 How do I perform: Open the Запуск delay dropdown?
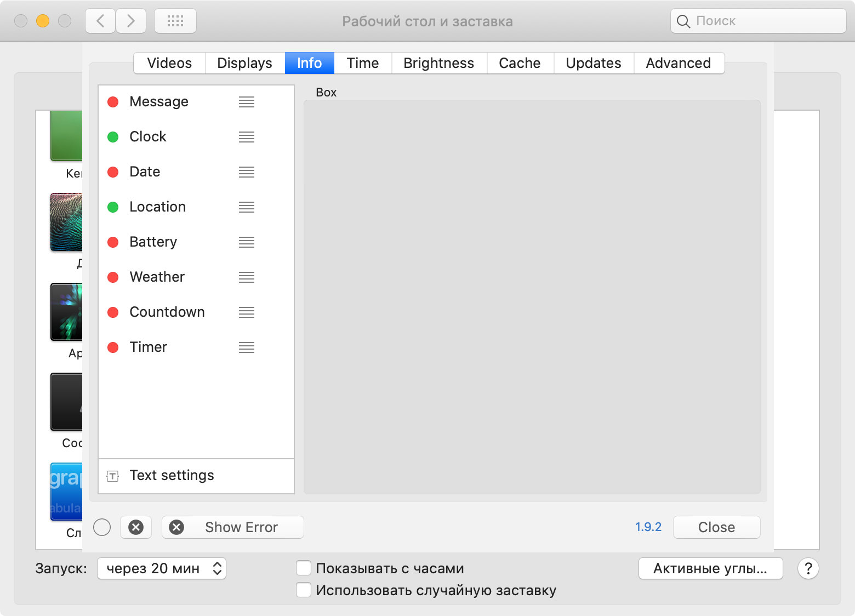click(162, 568)
